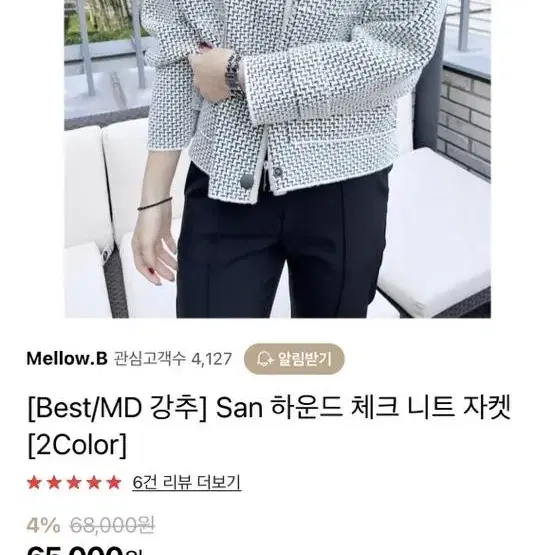Viewport: 555px width, 555px height.
Task: Open the Mellow.B store page
Action: (67, 359)
